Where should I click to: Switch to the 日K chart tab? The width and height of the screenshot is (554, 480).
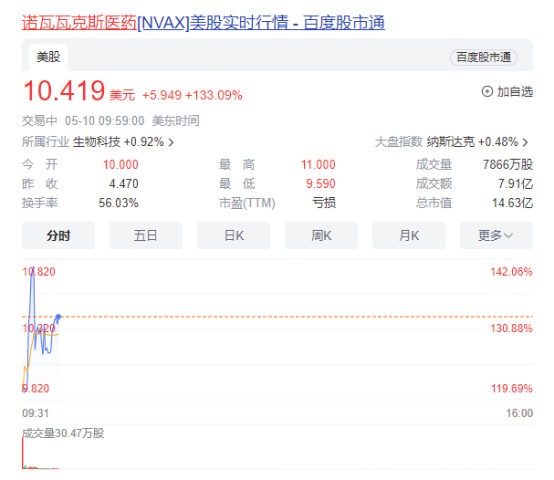click(234, 236)
